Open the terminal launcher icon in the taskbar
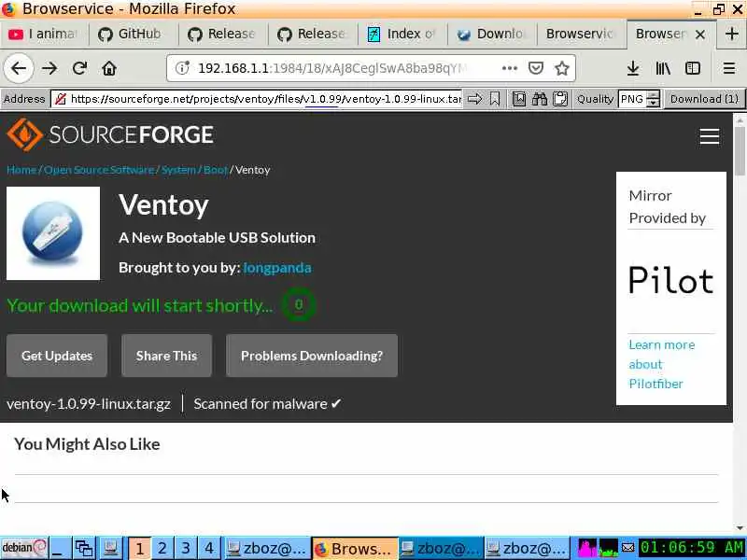The width and height of the screenshot is (747, 560). [x=111, y=548]
